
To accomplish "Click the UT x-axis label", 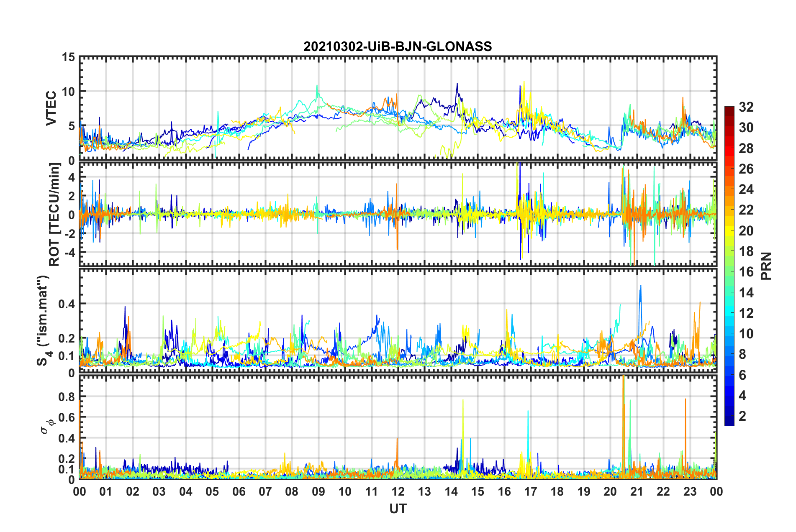I will pyautogui.click(x=398, y=509).
